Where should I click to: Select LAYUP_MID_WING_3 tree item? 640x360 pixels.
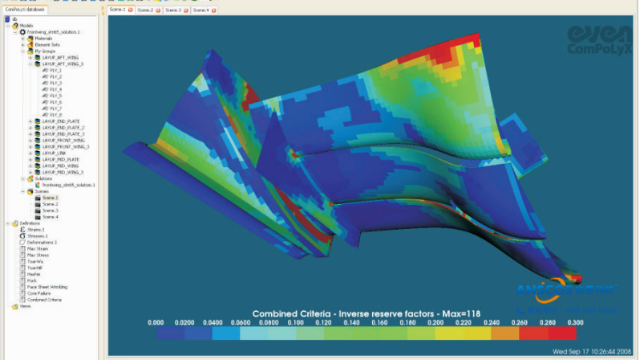coord(63,172)
